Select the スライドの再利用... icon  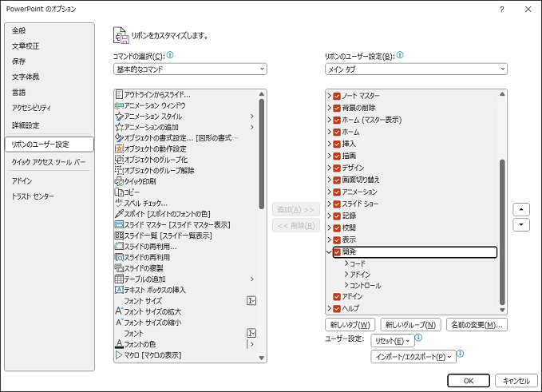(x=119, y=246)
